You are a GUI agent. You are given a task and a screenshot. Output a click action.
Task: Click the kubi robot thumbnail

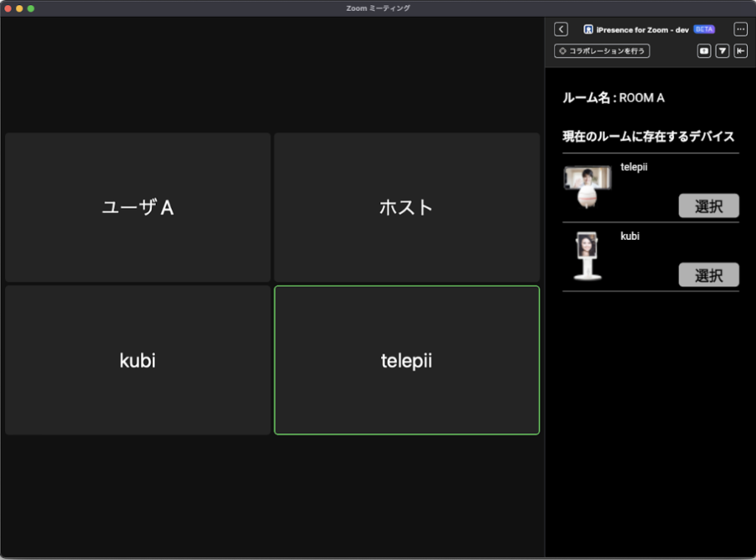[x=587, y=256]
